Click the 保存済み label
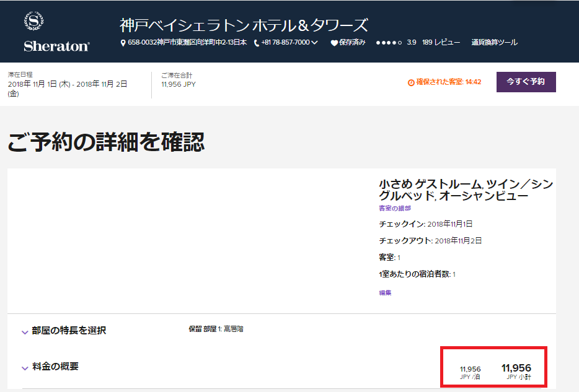This screenshot has width=579, height=392. (352, 42)
